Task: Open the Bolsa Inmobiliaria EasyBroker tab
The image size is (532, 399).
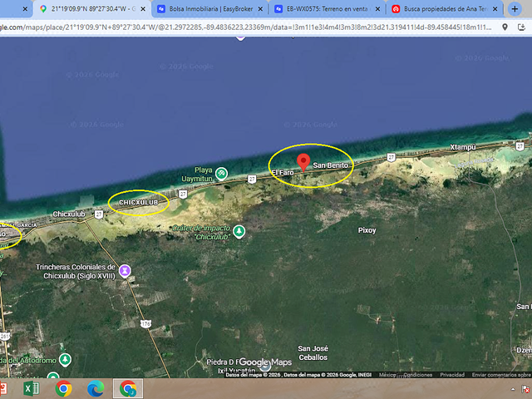Action: (210, 9)
